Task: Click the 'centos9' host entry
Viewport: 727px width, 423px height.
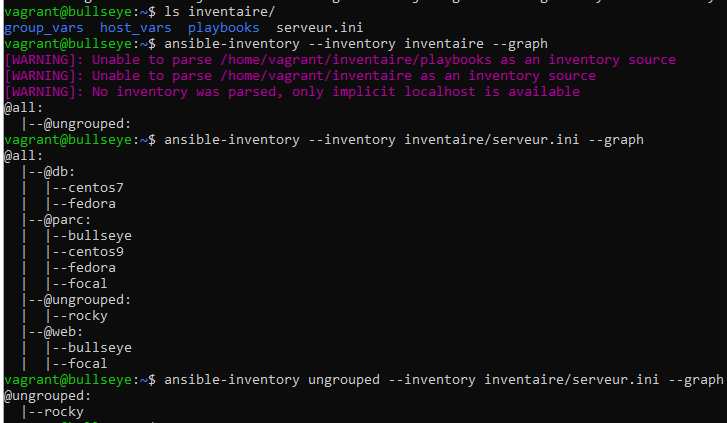Action: click(x=96, y=252)
